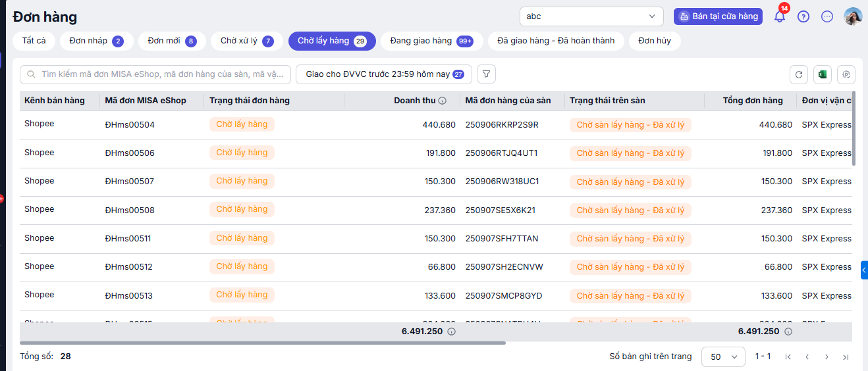Click Bán tại cửa hàng button
Viewport: 868px width, 371px height.
click(x=718, y=16)
